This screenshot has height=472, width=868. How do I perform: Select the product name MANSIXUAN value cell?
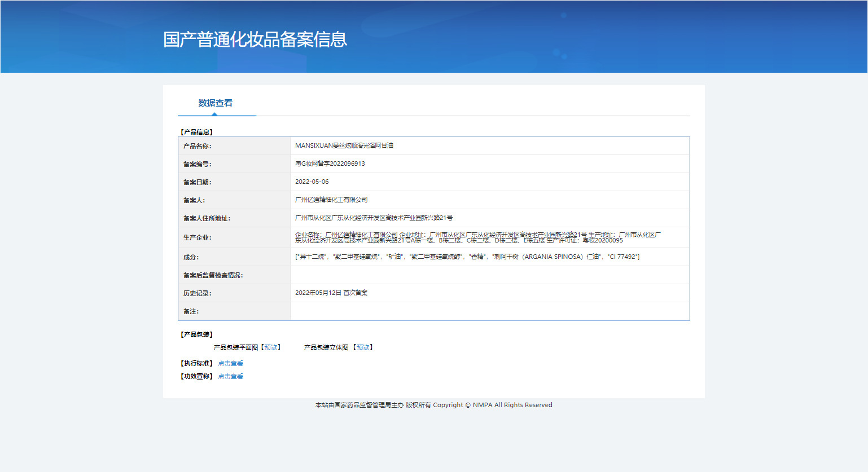(490, 145)
